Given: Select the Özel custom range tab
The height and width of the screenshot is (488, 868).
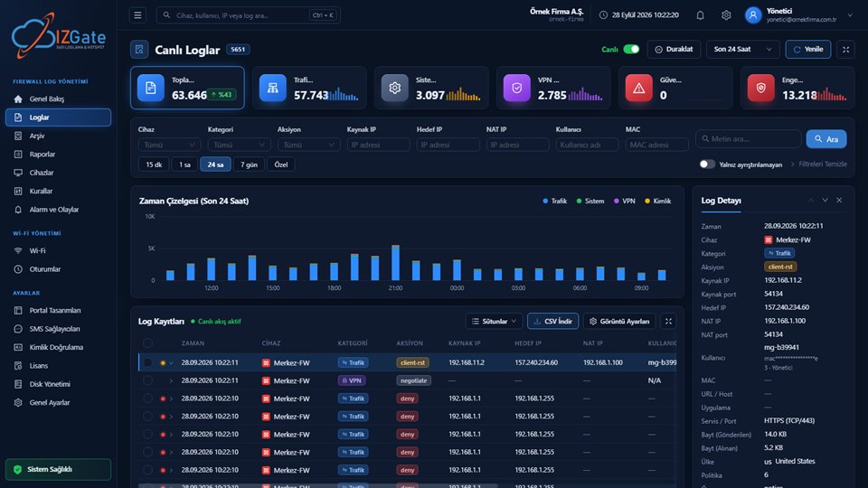Looking at the screenshot, I should [281, 164].
